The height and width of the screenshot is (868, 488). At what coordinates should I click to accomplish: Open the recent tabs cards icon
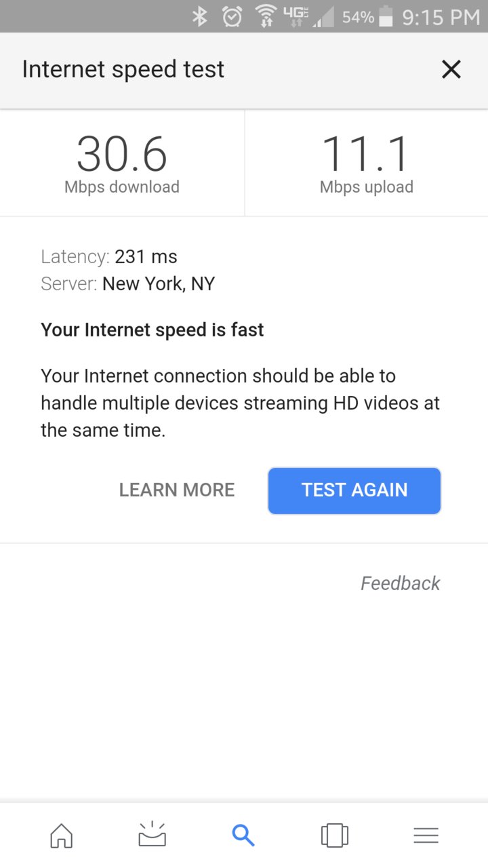[x=335, y=835]
